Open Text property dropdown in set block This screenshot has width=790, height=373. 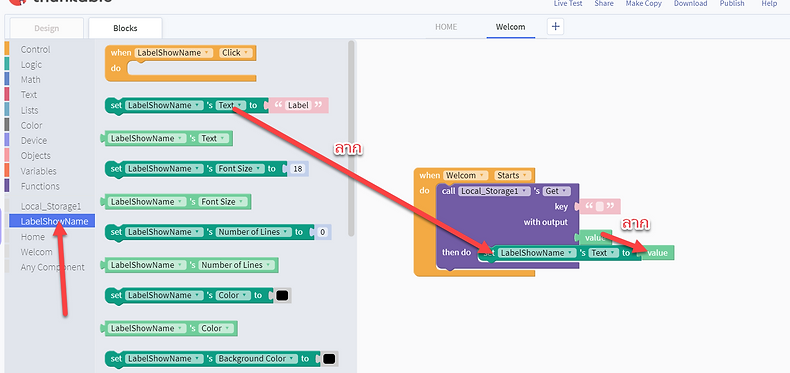(231, 105)
